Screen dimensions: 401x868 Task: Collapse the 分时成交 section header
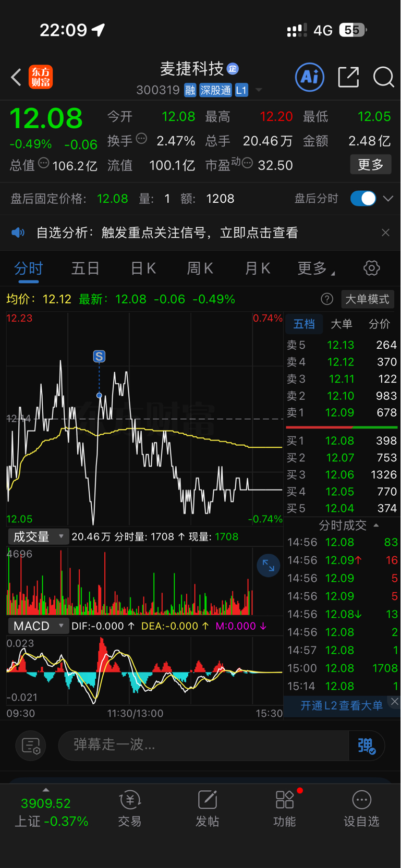pyautogui.click(x=348, y=525)
